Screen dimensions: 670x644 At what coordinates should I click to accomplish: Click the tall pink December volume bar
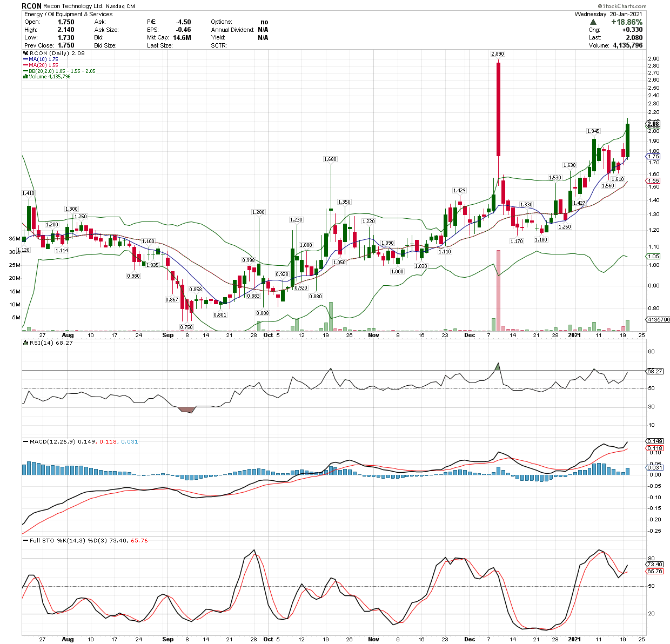pos(498,290)
